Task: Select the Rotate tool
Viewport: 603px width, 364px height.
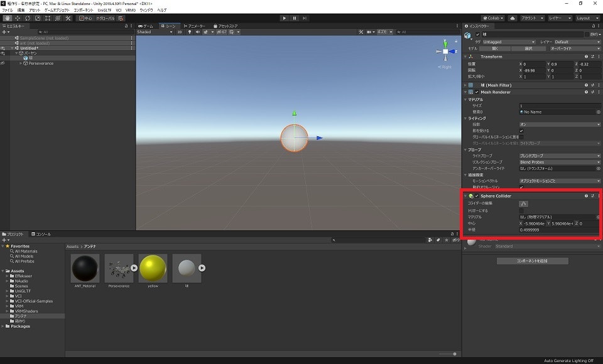Action: [28, 18]
